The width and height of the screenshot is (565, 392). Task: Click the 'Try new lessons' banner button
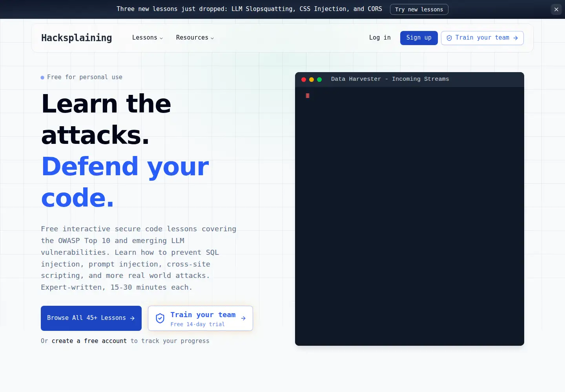click(x=419, y=9)
